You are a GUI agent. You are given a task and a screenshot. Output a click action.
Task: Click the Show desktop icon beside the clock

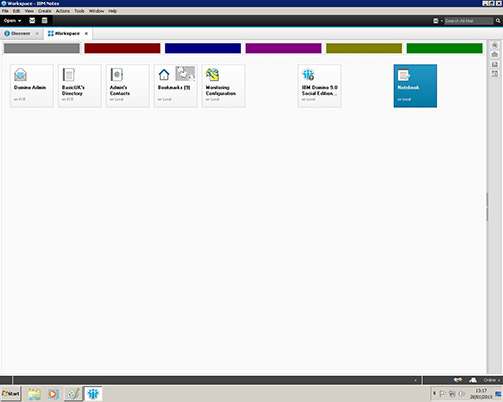(x=498, y=394)
